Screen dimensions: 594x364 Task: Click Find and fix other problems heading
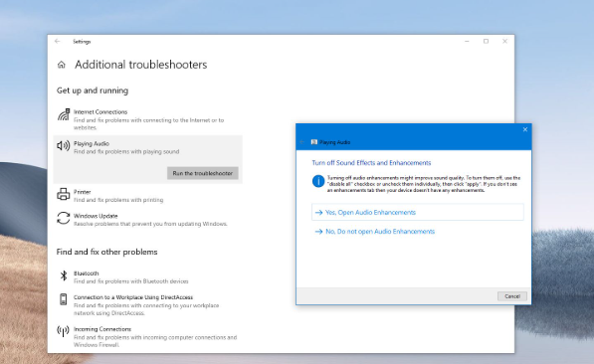[106, 252]
